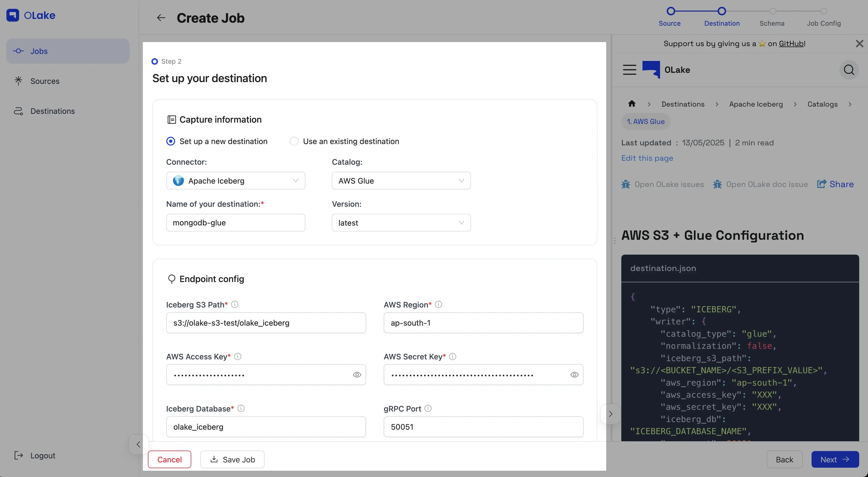
Task: Select 'Use an existing destination' radio
Action: (x=294, y=141)
